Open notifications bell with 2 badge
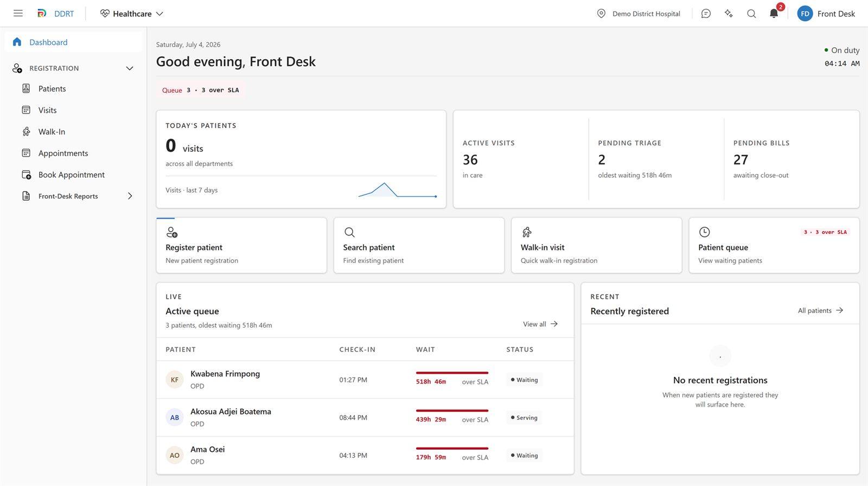Image resolution: width=868 pixels, height=486 pixels. click(x=774, y=14)
